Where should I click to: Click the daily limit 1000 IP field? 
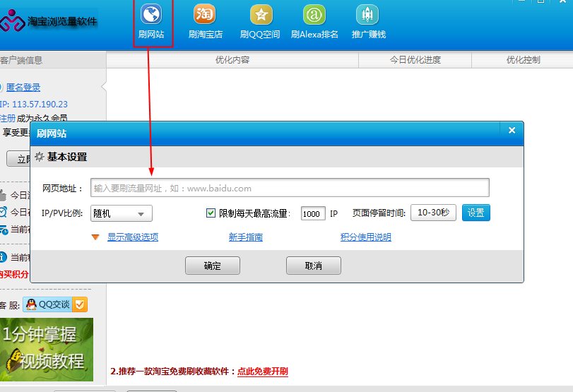point(313,213)
